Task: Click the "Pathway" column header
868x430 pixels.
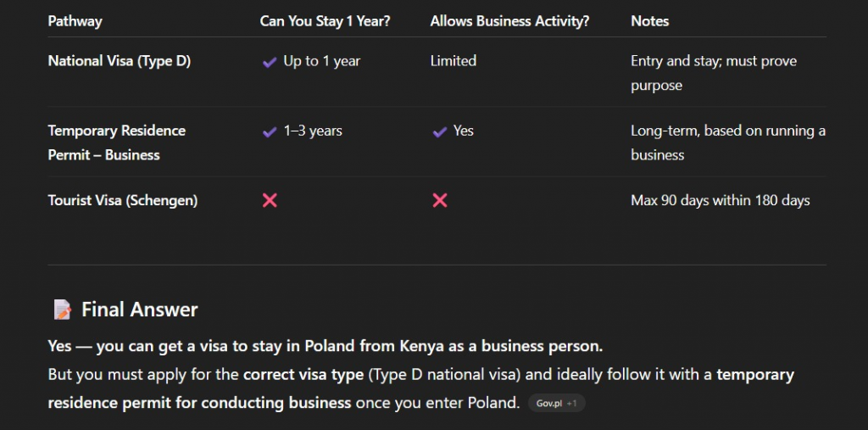Action: [x=75, y=21]
